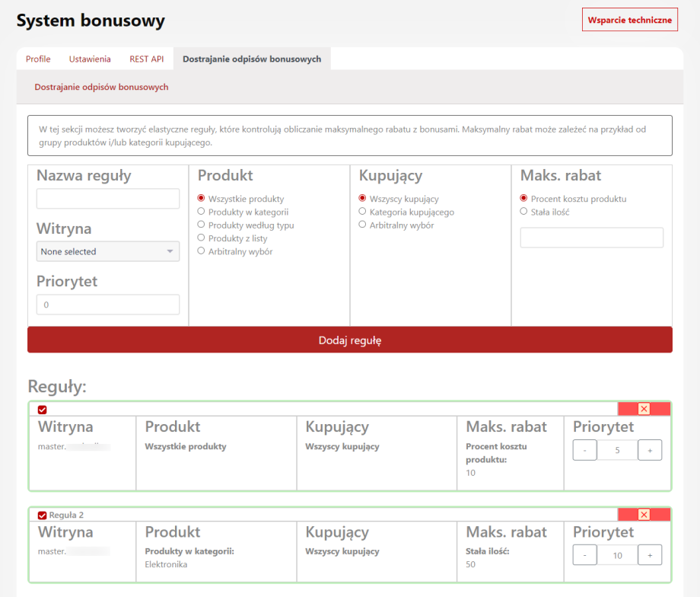700x597 pixels.
Task: Pick 'Produkty z listy' radio button
Action: click(202, 238)
